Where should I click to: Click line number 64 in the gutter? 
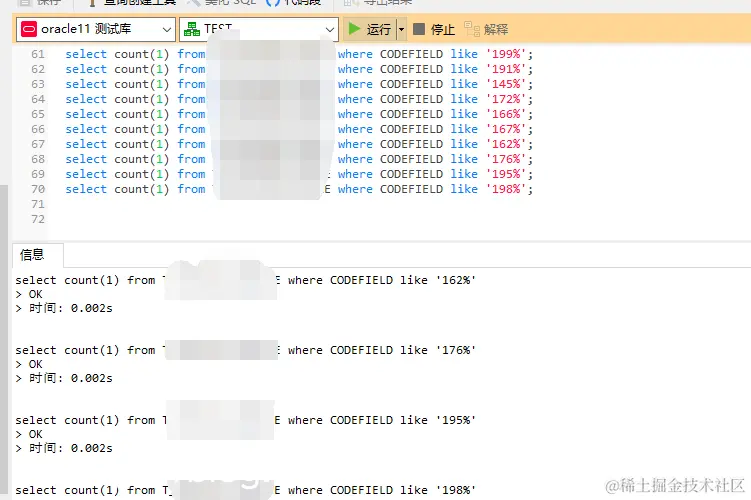point(38,99)
